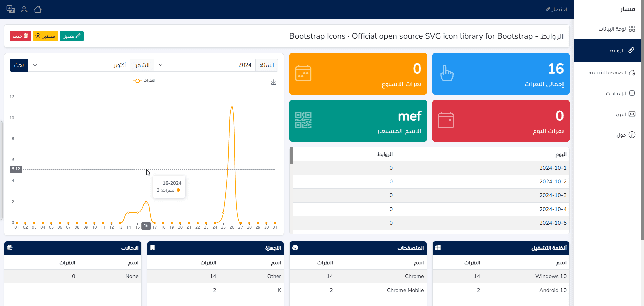Click the calendar icon on today's clicks card
This screenshot has height=306, width=644.
coord(446,120)
